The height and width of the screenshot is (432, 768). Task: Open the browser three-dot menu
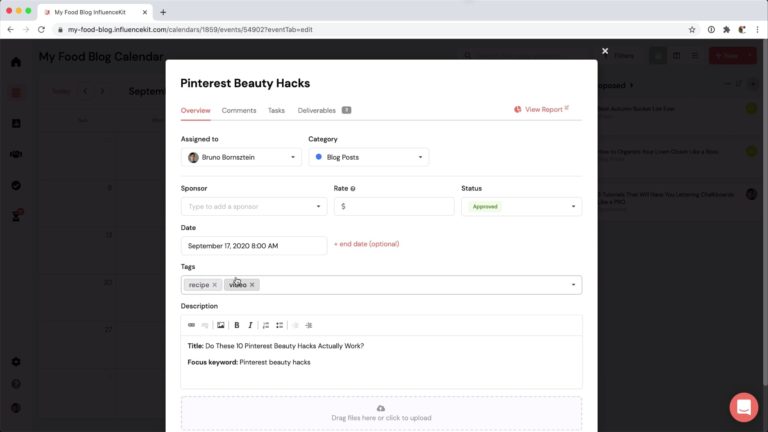[x=757, y=29]
